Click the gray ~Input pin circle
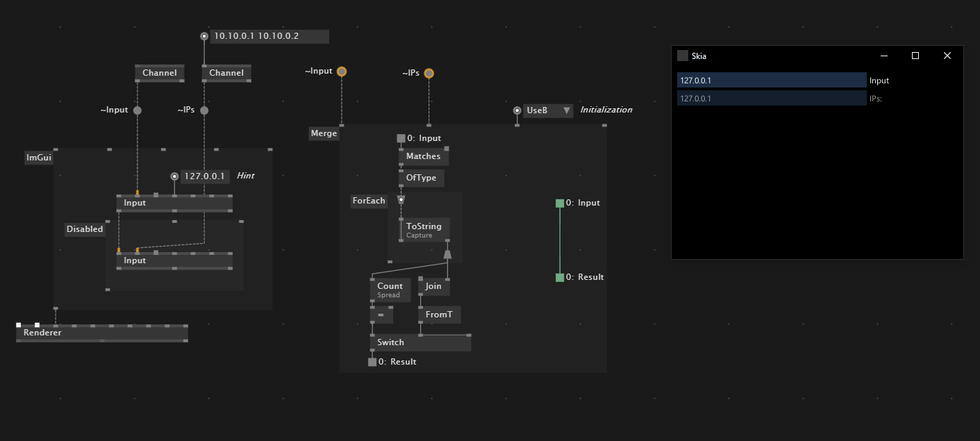Viewport: 980px width, 441px height. (x=137, y=110)
